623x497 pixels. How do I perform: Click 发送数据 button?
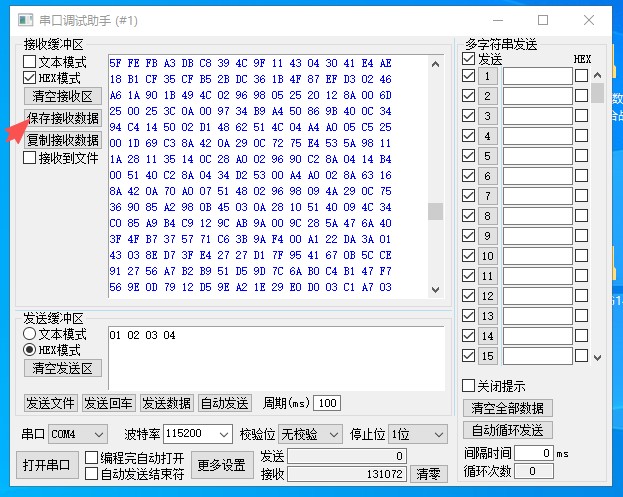(166, 403)
